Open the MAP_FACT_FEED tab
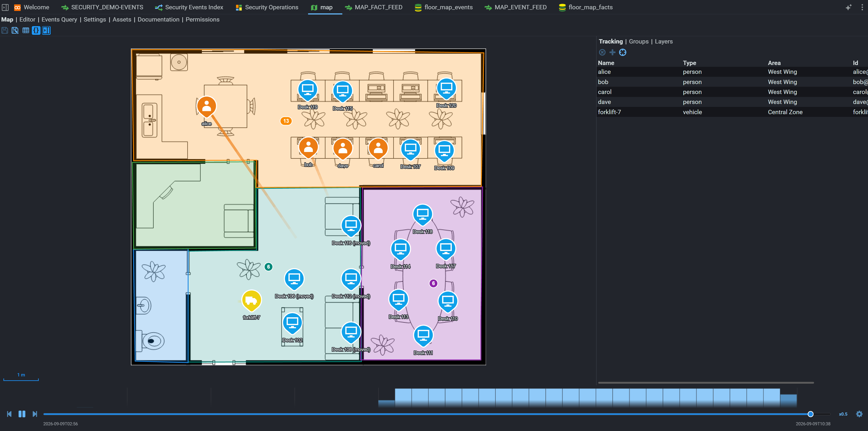 tap(374, 7)
